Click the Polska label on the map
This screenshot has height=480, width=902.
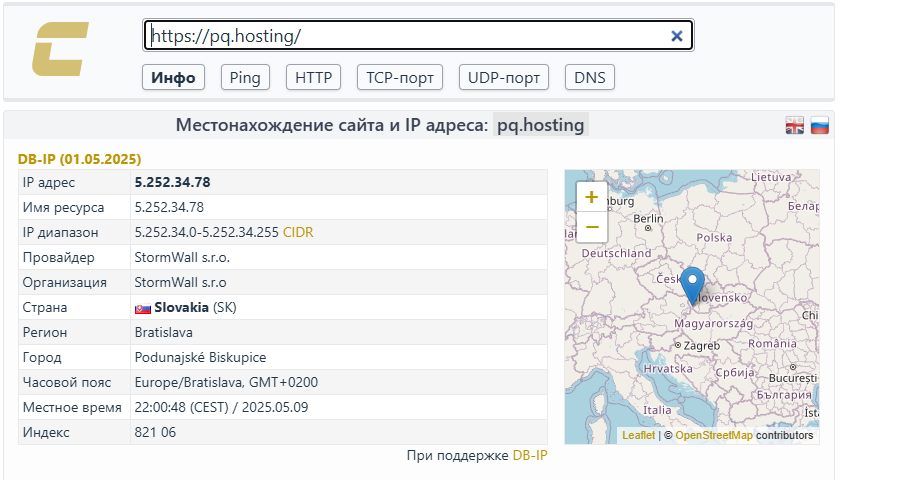click(714, 238)
